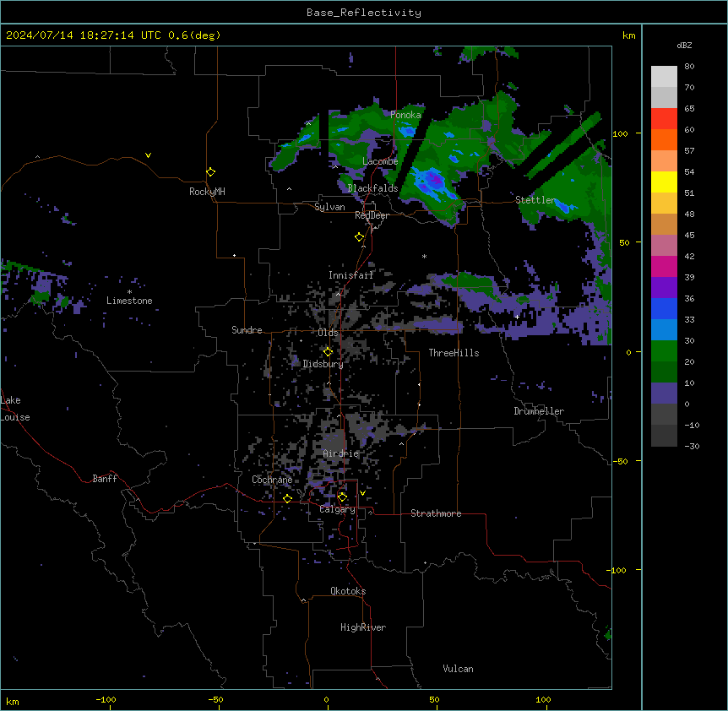
Task: Click the Drumheller label
Action: (x=539, y=411)
